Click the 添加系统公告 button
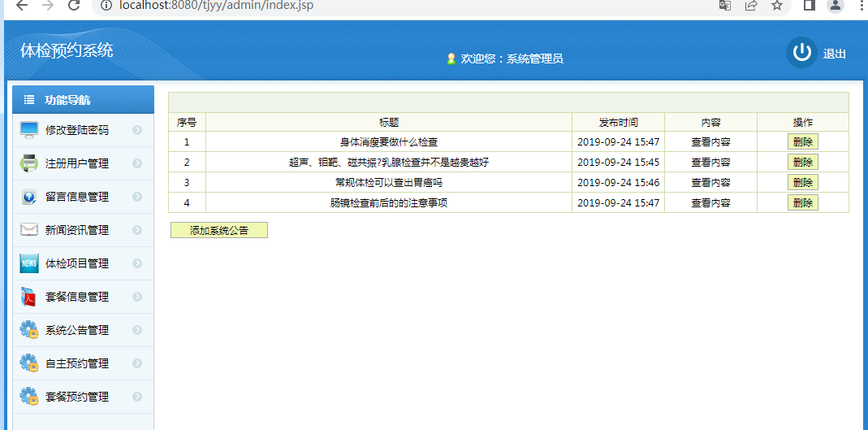 tap(219, 231)
